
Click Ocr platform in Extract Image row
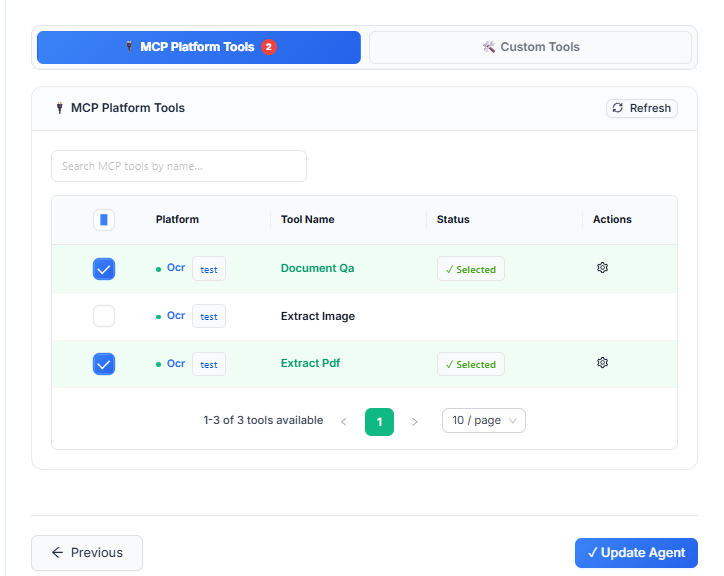pyautogui.click(x=175, y=315)
